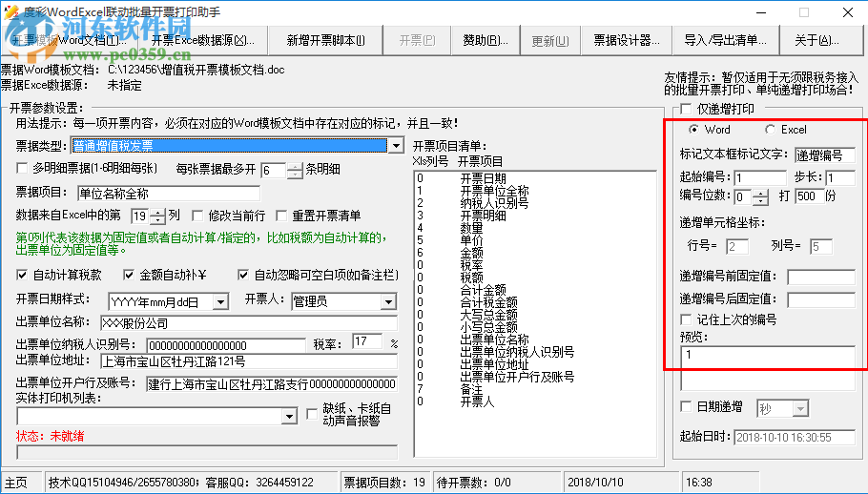Select 数量 list row
This screenshot has height=494, width=868.
[x=535, y=228]
